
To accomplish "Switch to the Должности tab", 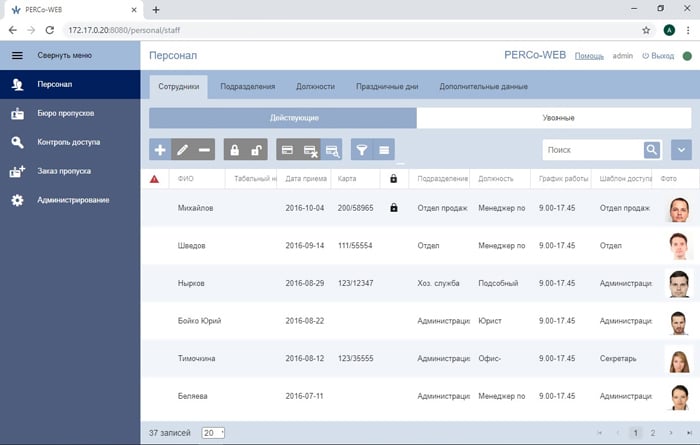I will click(316, 87).
